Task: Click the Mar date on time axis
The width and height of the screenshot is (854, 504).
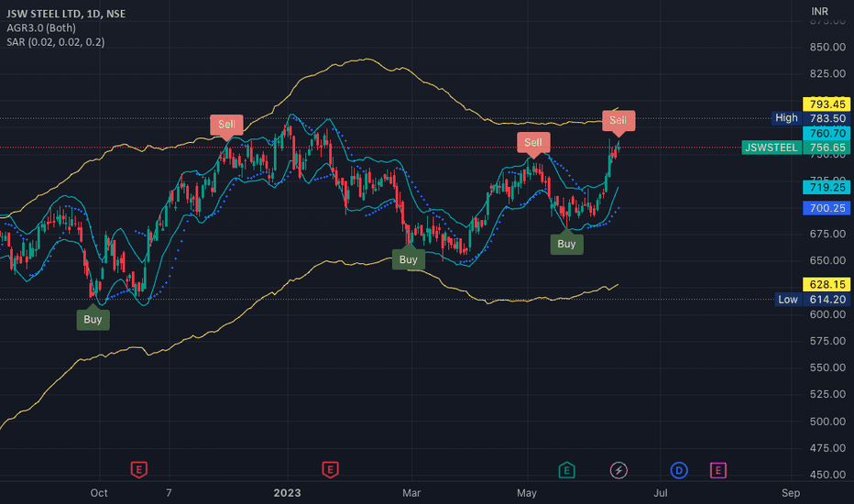Action: pyautogui.click(x=411, y=493)
